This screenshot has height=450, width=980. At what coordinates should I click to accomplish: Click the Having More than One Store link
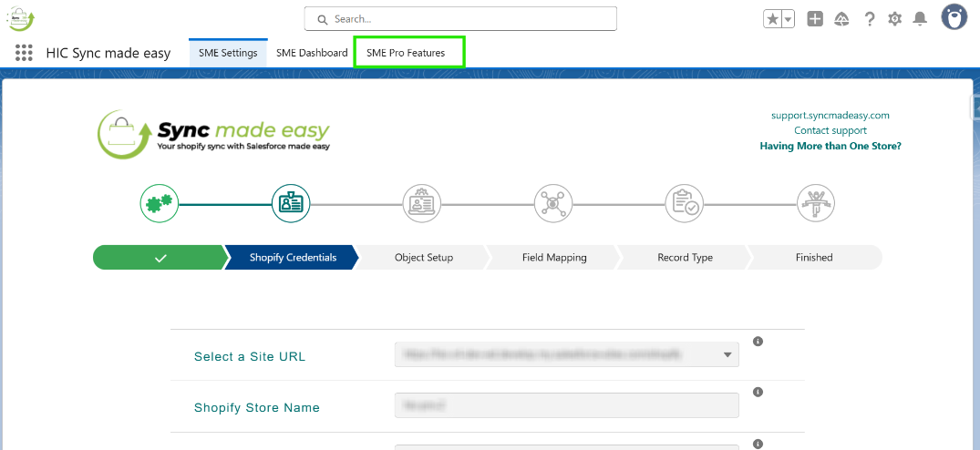(x=830, y=146)
